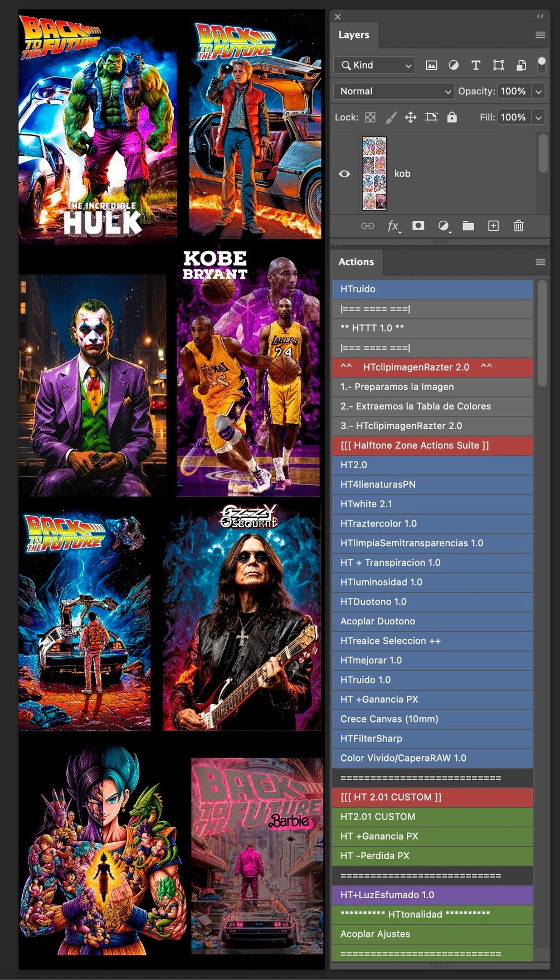Screen dimensions: 560x980
Task: Click the Fill 100% value field
Action: click(514, 117)
